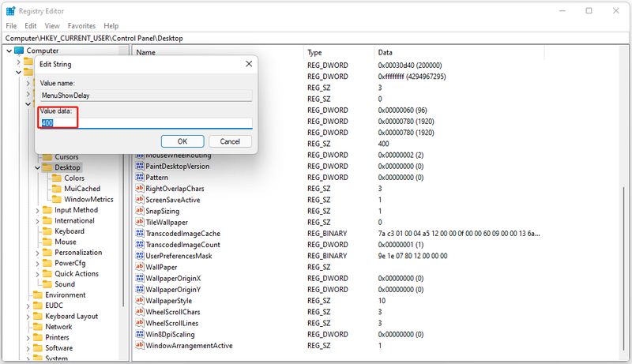Click the PaintDesktopVersion DWORD icon
The image size is (632, 364).
tap(140, 166)
